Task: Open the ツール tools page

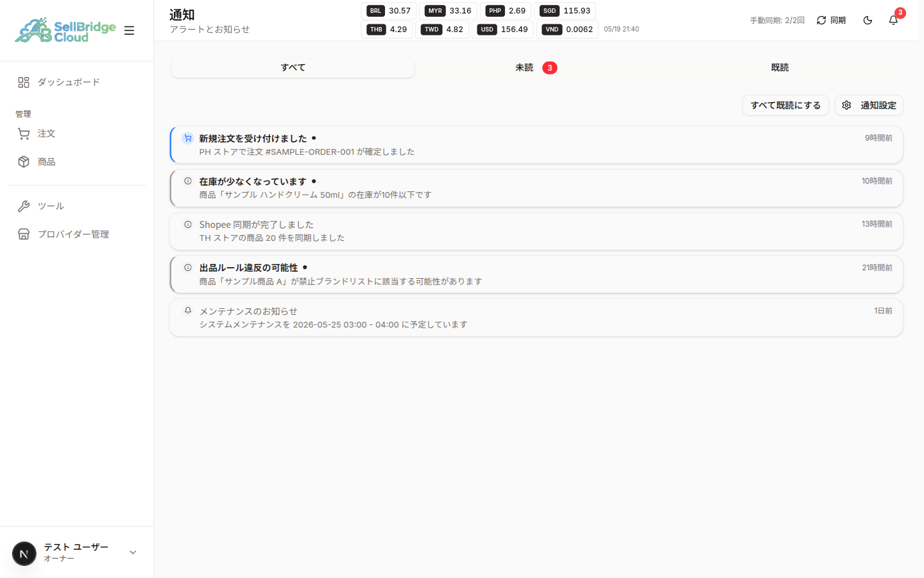Action: click(x=76, y=206)
